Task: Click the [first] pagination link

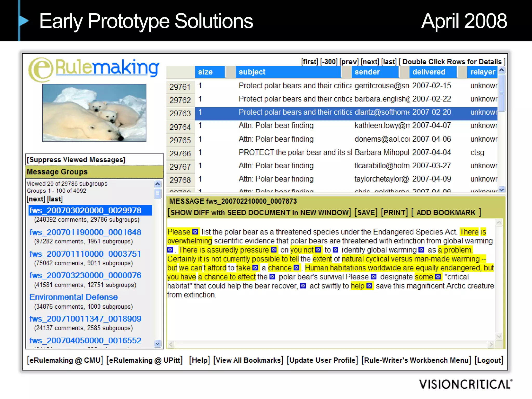Action: point(310,62)
